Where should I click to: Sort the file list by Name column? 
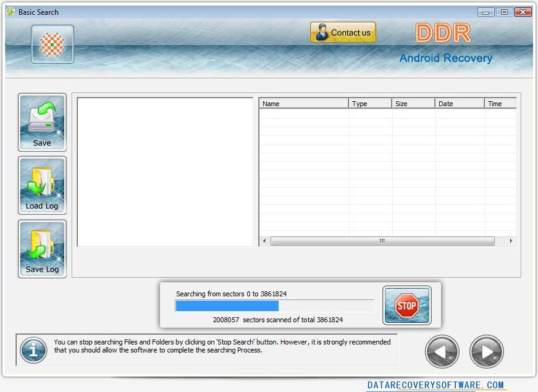coord(304,104)
